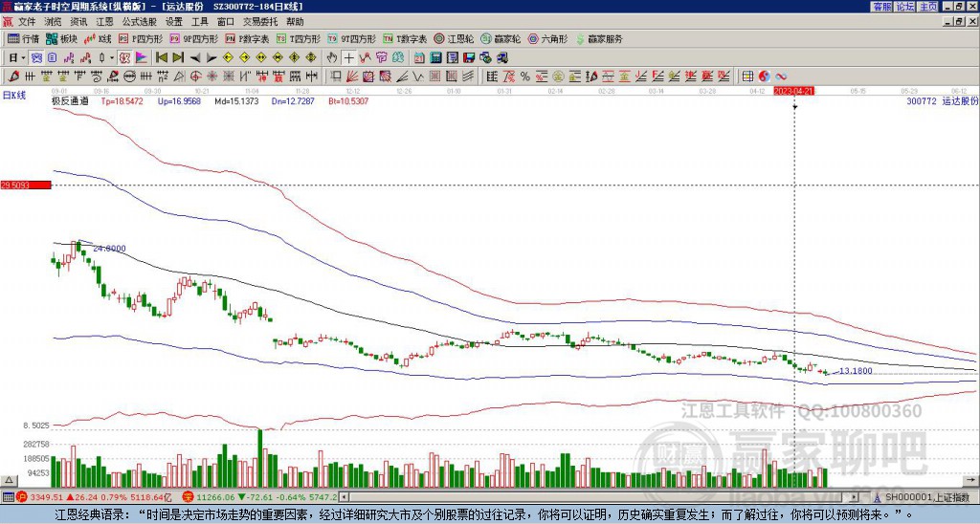This screenshot has height=524, width=980.
Task: Click the 3349.51 index value in status bar
Action: pyautogui.click(x=47, y=497)
